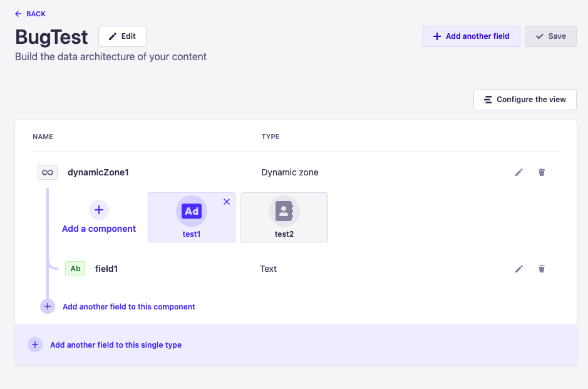The height and width of the screenshot is (389, 588).
Task: Click the plus icon above Add a component
Action: (99, 210)
